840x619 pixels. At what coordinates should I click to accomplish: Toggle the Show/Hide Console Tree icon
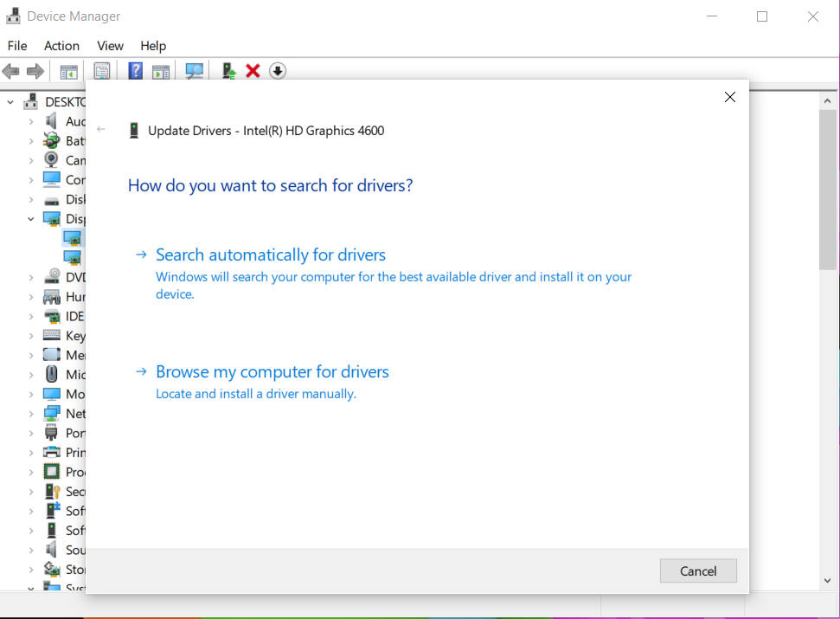click(68, 71)
